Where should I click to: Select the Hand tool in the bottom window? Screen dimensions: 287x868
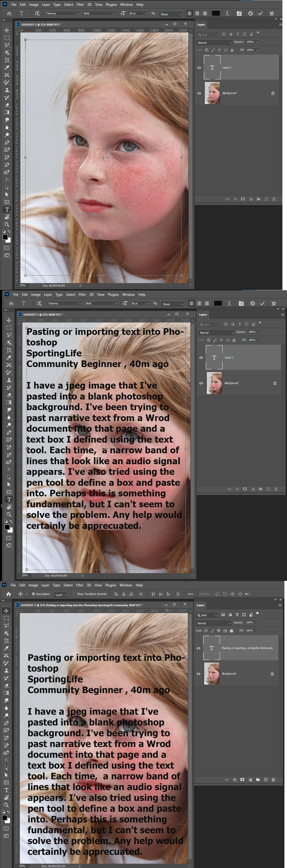[x=6, y=797]
